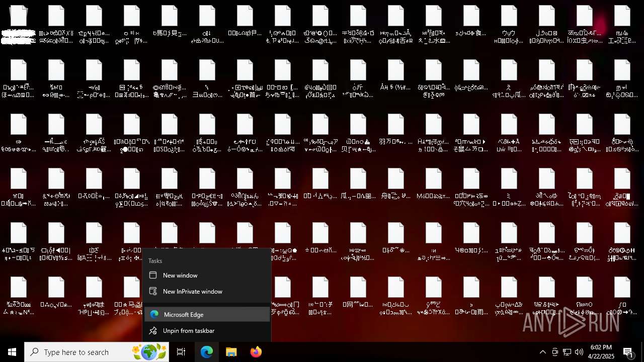This screenshot has height=362, width=644.
Task: Choose New InPrivate window entry
Action: point(207,292)
